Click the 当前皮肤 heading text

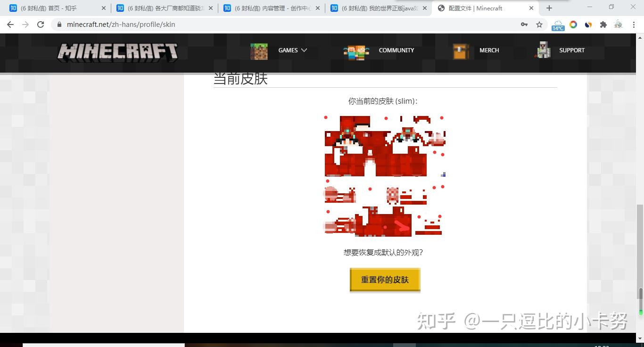coord(240,78)
